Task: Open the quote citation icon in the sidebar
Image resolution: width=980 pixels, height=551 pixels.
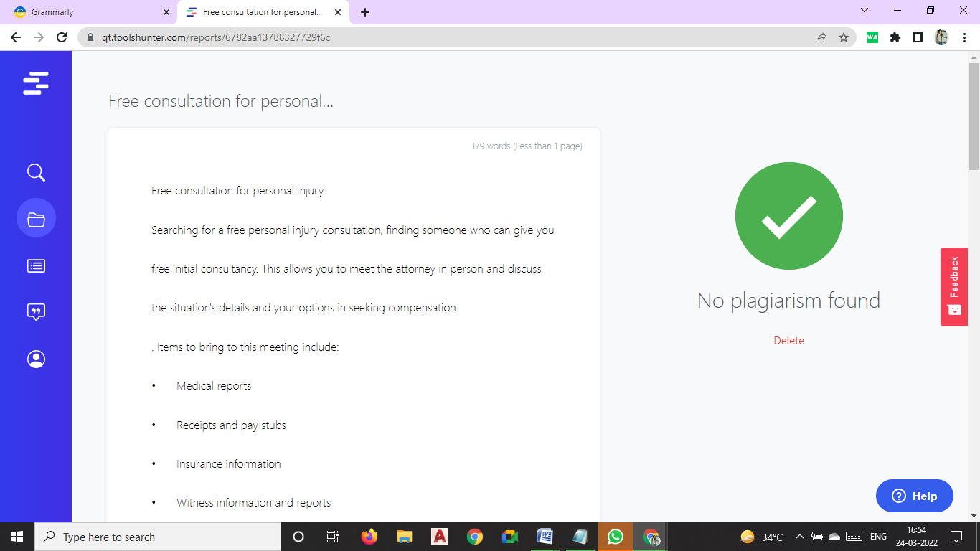Action: point(36,312)
